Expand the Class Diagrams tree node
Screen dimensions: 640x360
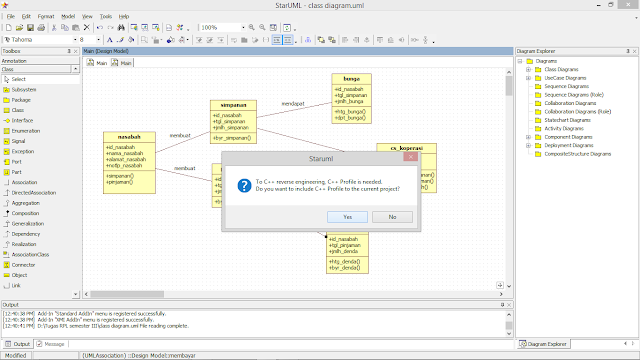[x=528, y=69]
